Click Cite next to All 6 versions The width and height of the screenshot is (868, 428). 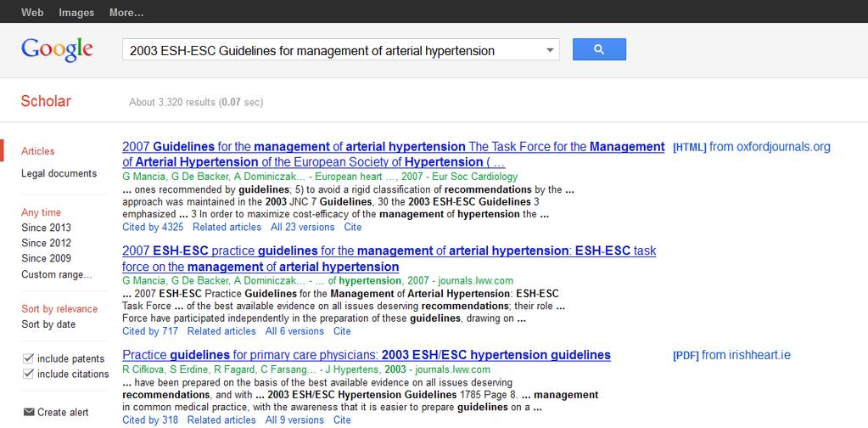(342, 331)
